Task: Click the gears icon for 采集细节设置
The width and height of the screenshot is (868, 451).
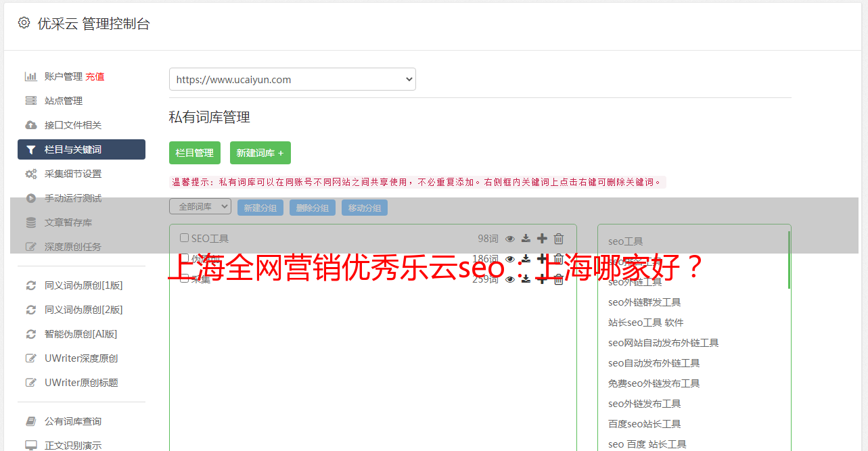Action: [30, 174]
